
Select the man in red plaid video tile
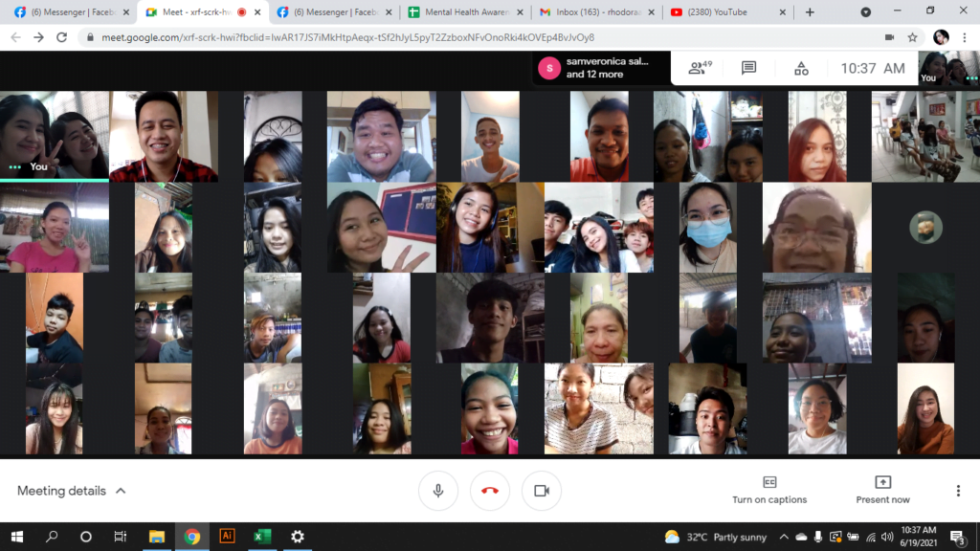coord(163,136)
